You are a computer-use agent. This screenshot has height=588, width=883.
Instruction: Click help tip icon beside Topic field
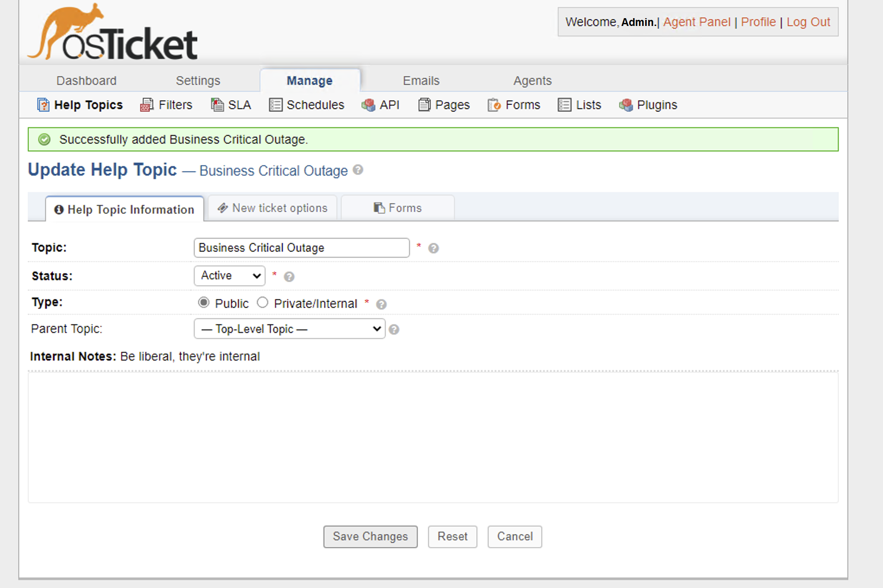click(x=433, y=248)
